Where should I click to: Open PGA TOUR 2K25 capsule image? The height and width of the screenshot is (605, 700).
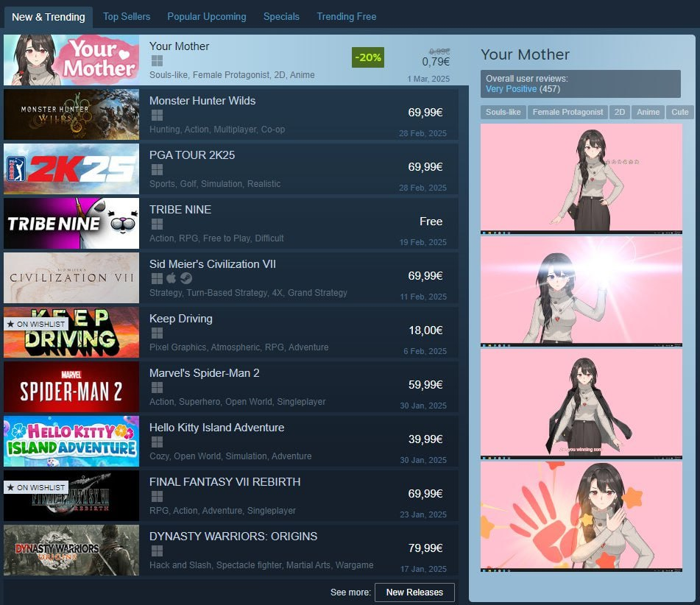(71, 169)
